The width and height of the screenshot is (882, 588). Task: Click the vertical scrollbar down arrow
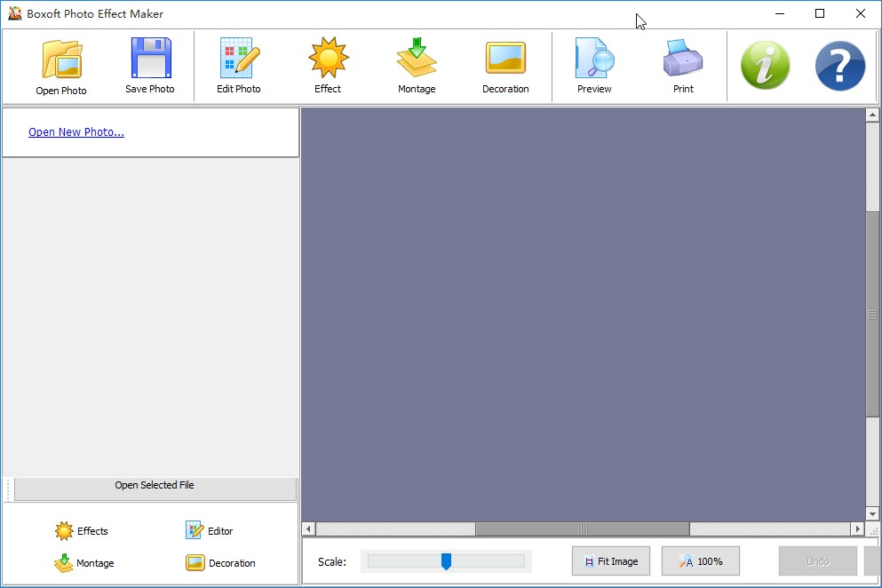(872, 513)
